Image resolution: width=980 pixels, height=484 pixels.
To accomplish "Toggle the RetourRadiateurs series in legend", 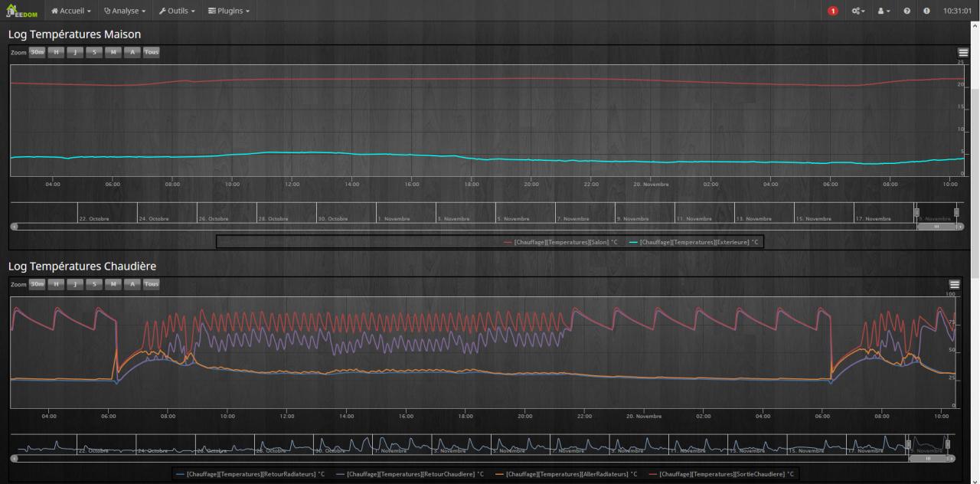I will pyautogui.click(x=250, y=474).
